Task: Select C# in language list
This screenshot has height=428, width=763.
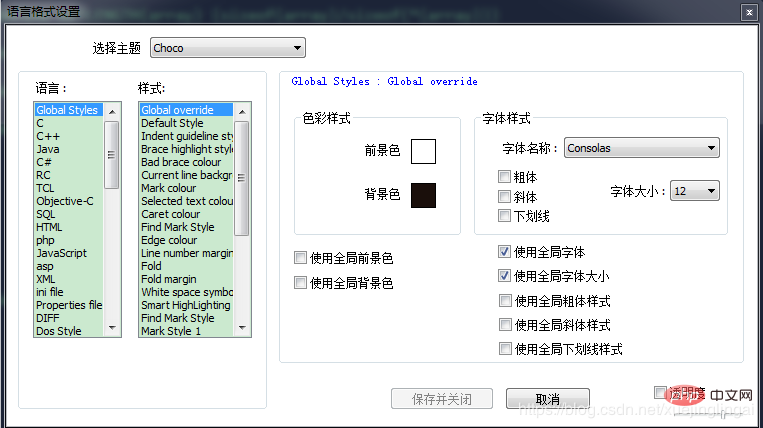Action: pyautogui.click(x=69, y=162)
